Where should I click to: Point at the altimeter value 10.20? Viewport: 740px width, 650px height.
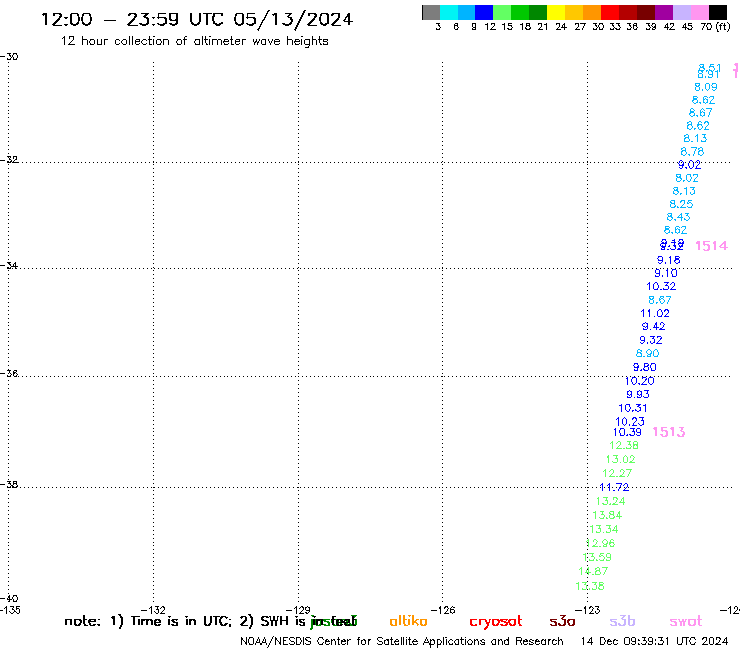[x=639, y=381]
